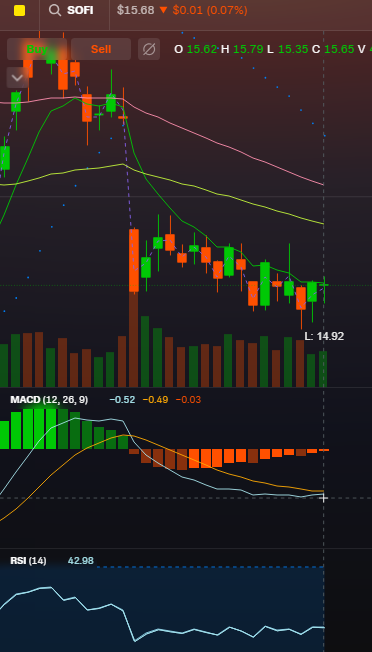
Task: Click the crossed-circle icon beside Sell
Action: point(149,49)
